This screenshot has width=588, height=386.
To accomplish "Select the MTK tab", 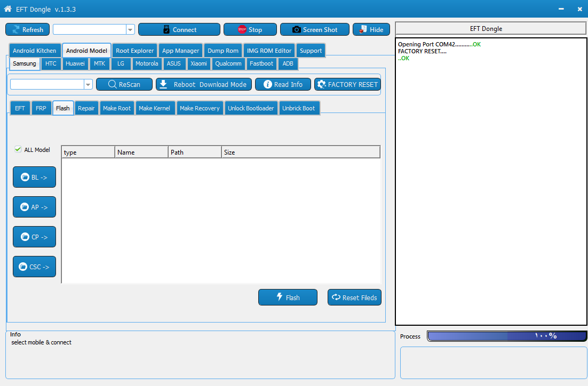I will (x=99, y=63).
